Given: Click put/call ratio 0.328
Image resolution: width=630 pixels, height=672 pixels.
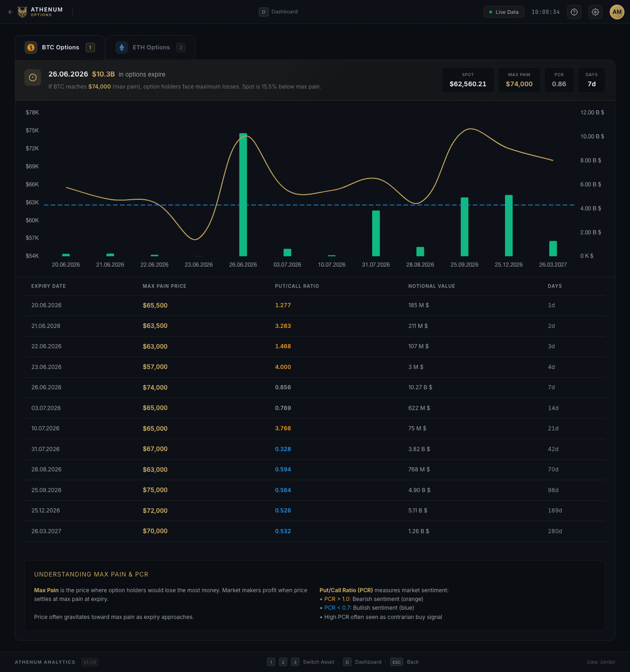Looking at the screenshot, I should [x=283, y=449].
